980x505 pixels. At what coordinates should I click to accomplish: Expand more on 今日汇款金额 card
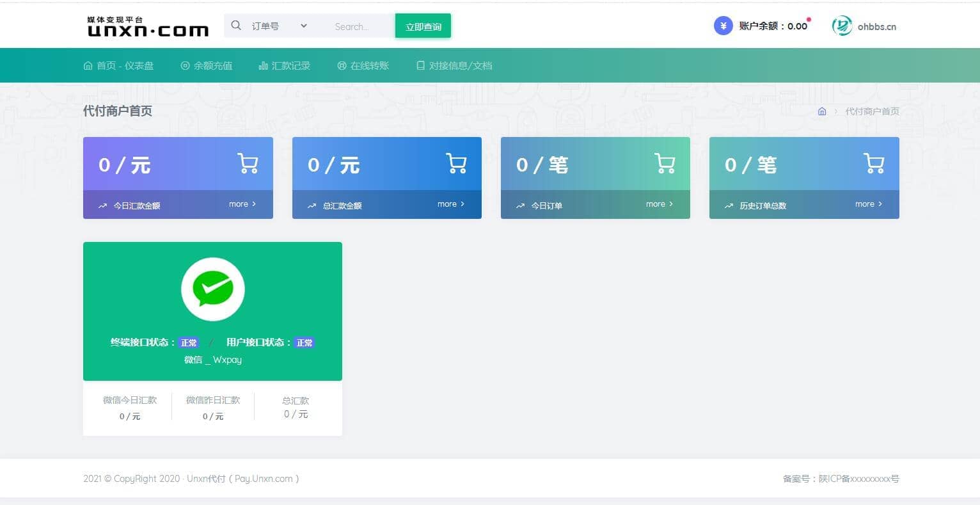(x=242, y=204)
